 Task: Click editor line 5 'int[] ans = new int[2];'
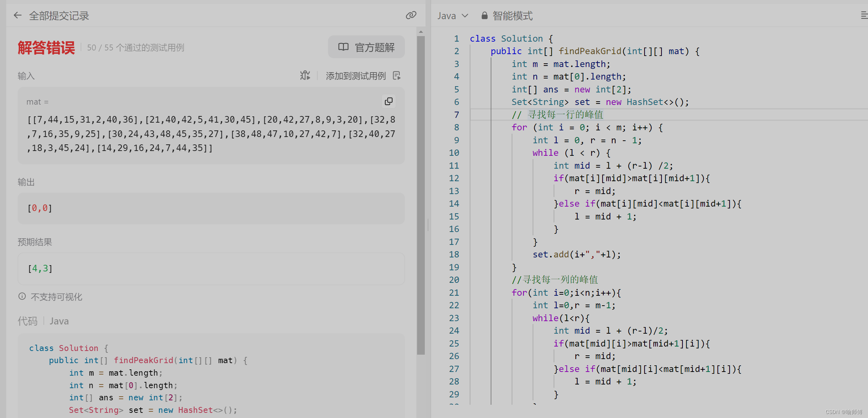click(571, 89)
